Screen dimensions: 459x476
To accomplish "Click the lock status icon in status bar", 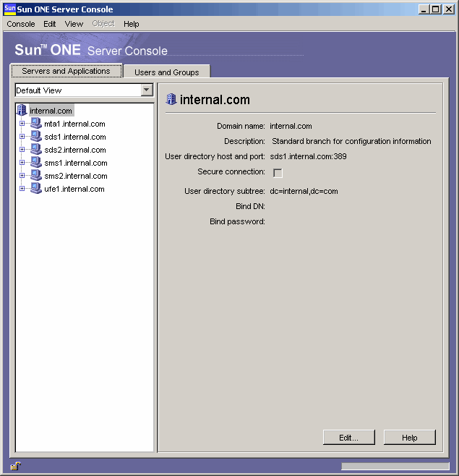I will (14, 467).
